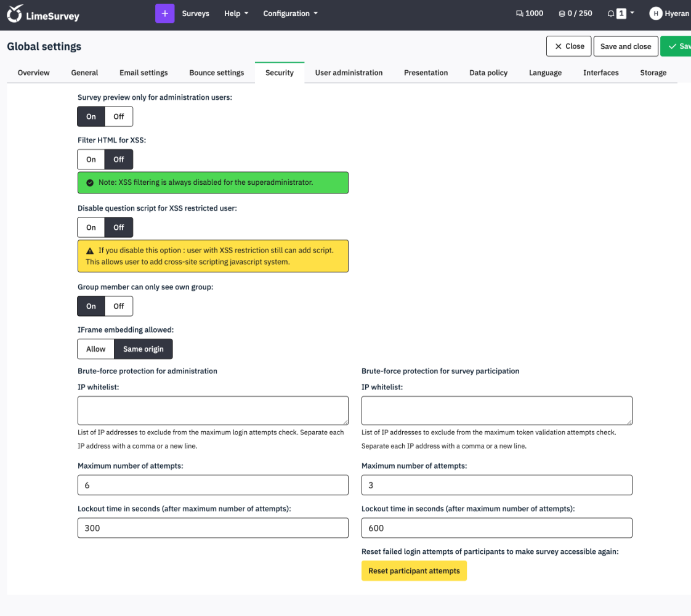Viewport: 691px width, 616px height.
Task: Click the Save and close button
Action: [x=626, y=46]
